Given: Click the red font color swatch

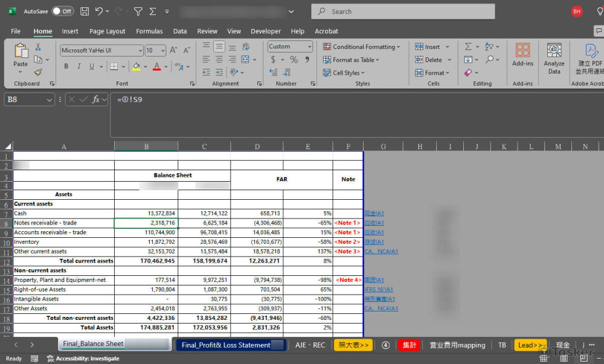Looking at the screenshot, I should pos(156,67).
